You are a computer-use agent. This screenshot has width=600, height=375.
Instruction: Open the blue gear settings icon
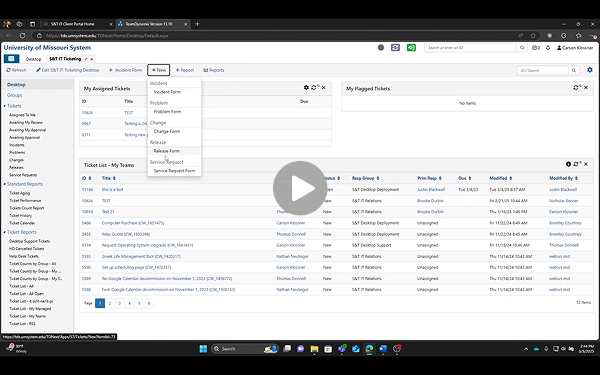pyautogui.click(x=590, y=70)
